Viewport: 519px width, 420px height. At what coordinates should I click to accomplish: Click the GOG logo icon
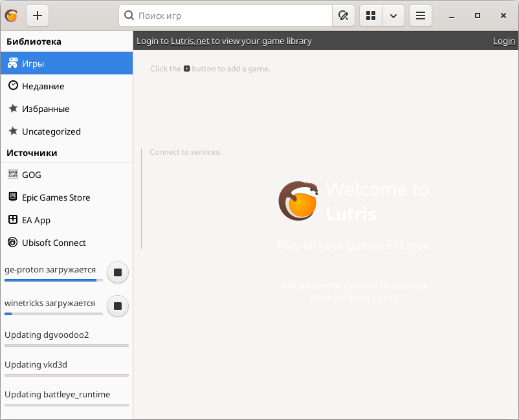tap(12, 173)
